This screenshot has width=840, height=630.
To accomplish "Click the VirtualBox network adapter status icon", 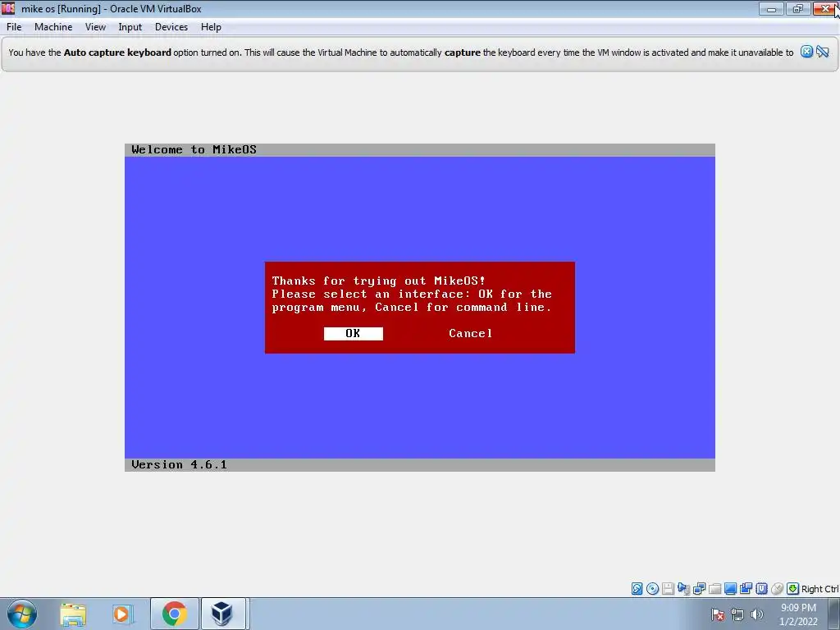I will (x=699, y=589).
